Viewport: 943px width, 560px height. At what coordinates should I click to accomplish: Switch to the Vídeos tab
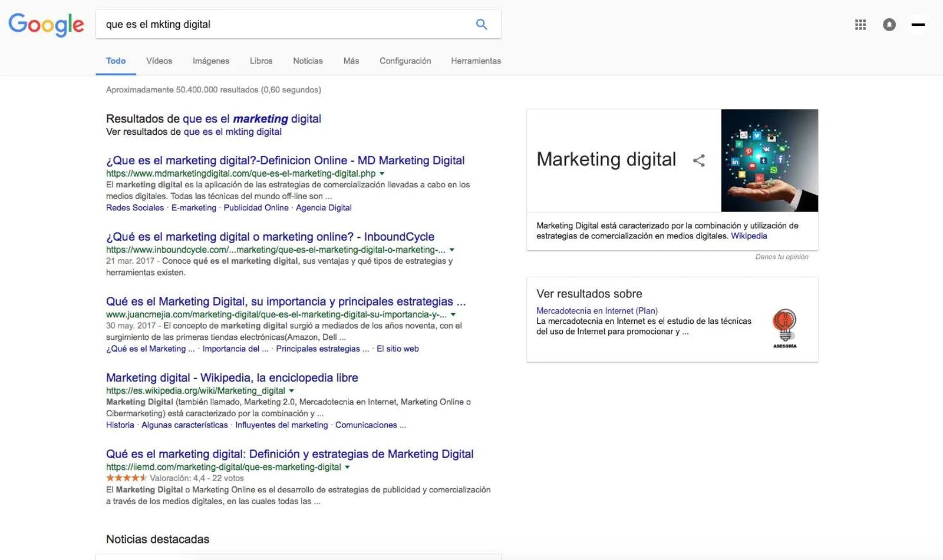[159, 61]
